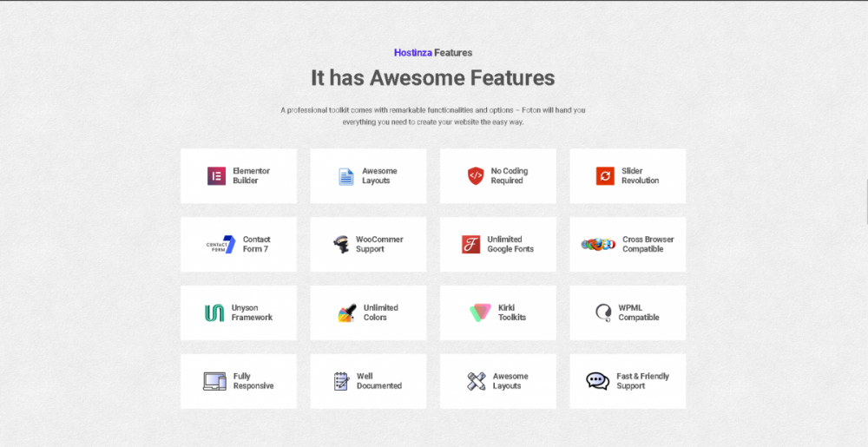Viewport: 868px width, 447px height.
Task: Click the 'It has Awesome Features' heading
Action: [432, 78]
